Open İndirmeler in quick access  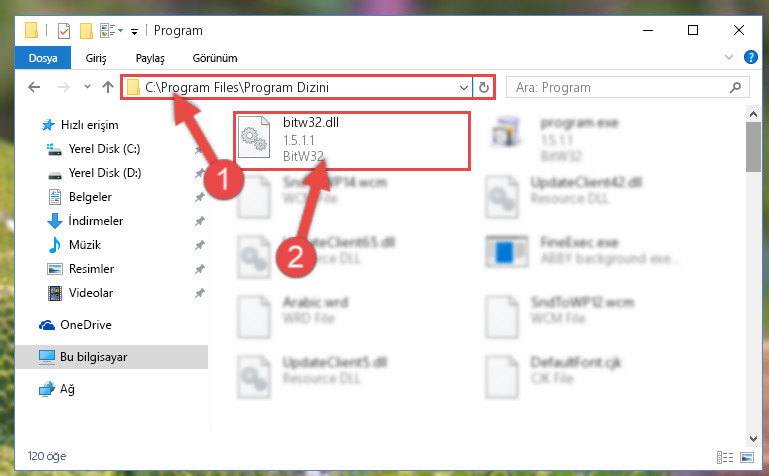[96, 221]
